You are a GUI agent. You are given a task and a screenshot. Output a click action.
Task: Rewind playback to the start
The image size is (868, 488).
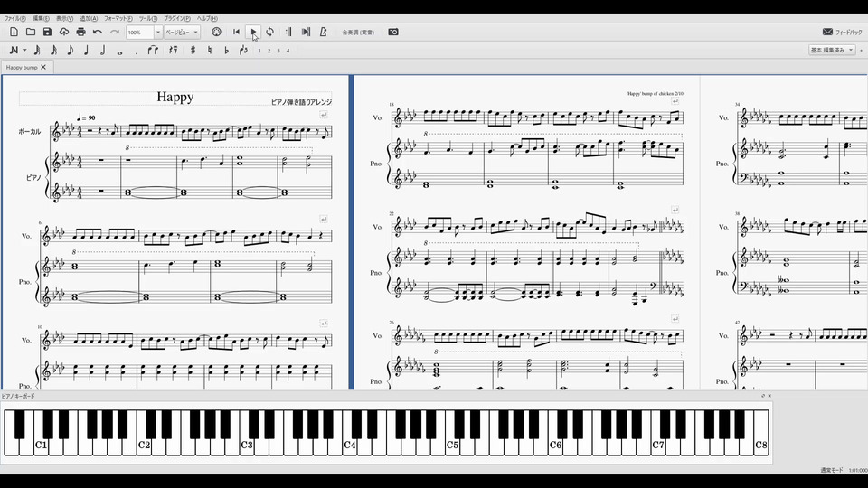[x=236, y=33]
